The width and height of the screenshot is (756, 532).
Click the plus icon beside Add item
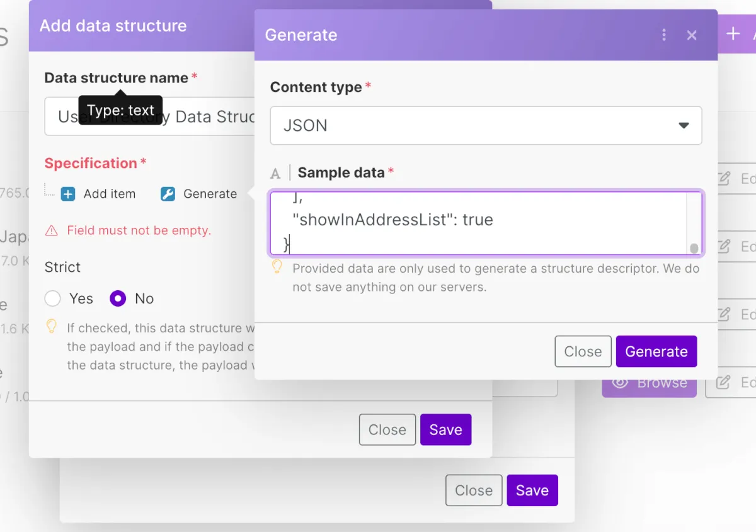pyautogui.click(x=68, y=194)
